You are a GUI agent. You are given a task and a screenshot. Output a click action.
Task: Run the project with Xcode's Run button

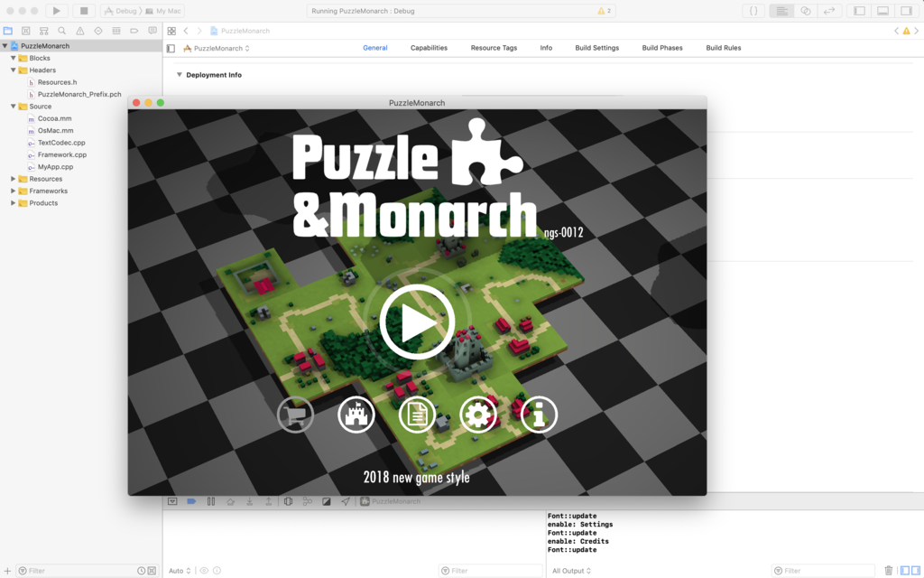(x=57, y=11)
